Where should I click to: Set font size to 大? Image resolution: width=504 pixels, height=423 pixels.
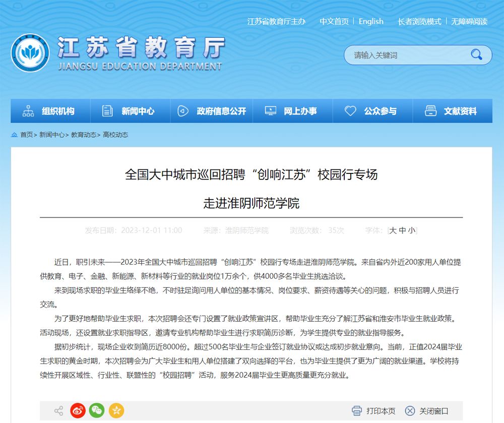[393, 230]
